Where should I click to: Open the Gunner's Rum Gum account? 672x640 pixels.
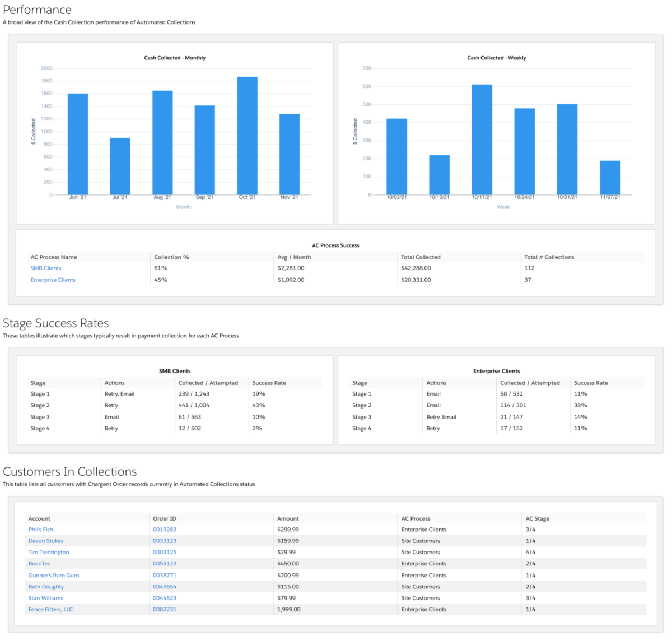tap(53, 575)
